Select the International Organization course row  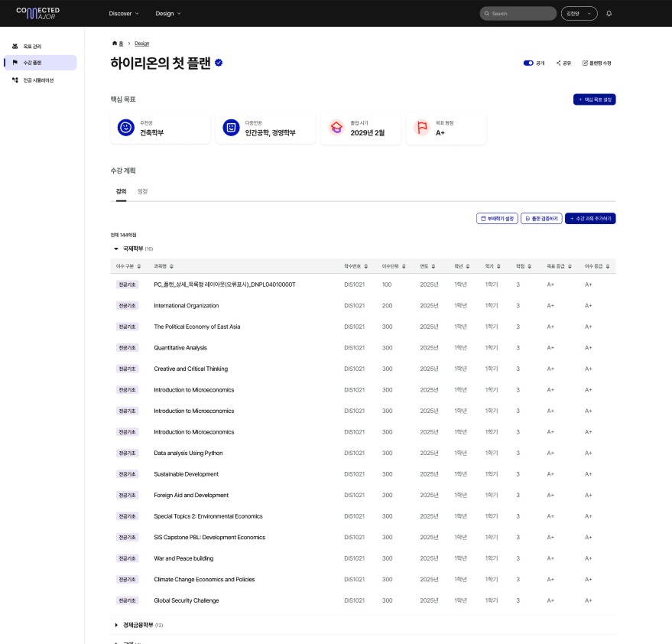point(363,306)
